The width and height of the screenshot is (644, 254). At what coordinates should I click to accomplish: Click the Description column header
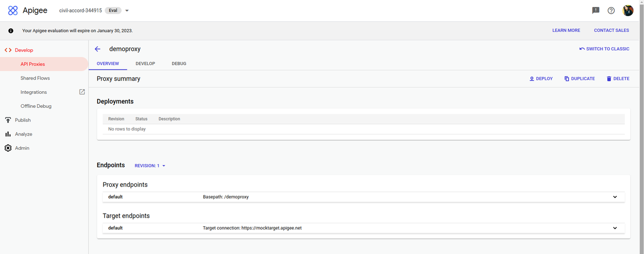coord(169,119)
